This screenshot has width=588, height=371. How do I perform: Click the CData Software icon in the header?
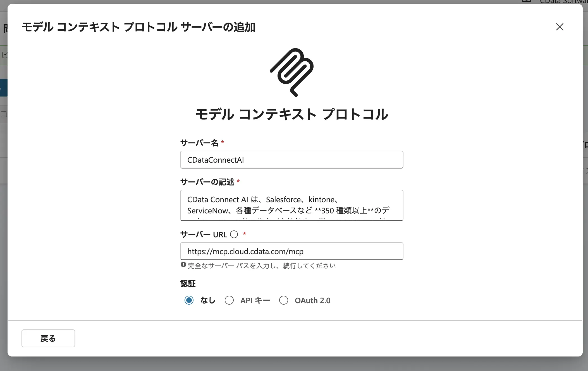(x=526, y=2)
